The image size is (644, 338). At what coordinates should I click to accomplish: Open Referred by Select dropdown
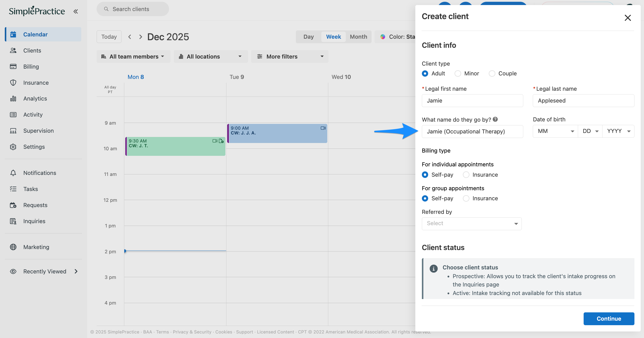pos(472,224)
